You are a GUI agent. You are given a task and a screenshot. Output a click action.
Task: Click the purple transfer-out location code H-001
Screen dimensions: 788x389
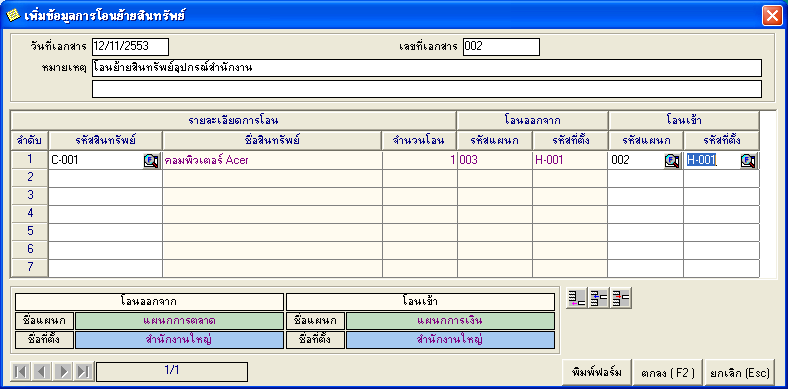point(570,161)
